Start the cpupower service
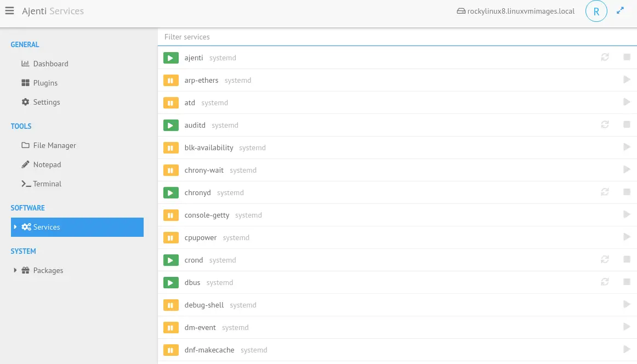 pos(627,237)
